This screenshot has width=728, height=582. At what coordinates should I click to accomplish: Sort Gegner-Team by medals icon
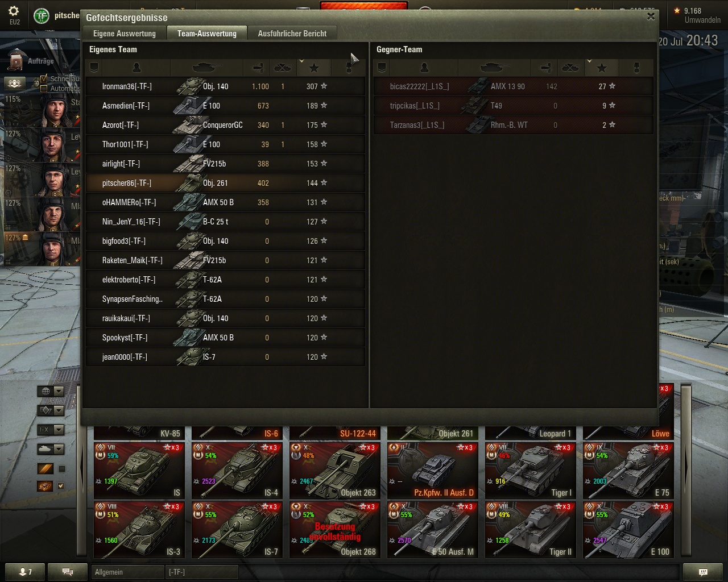(x=636, y=68)
